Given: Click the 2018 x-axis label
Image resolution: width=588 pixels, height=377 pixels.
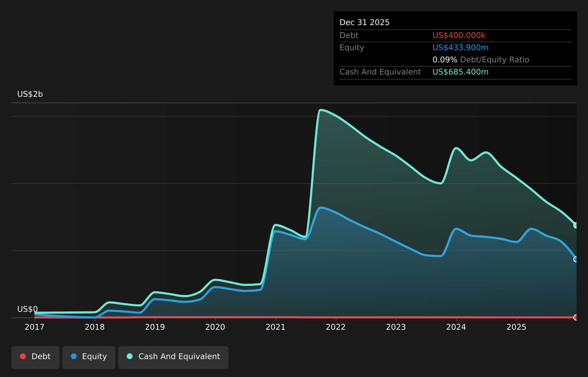Looking at the screenshot, I should pos(95,327).
